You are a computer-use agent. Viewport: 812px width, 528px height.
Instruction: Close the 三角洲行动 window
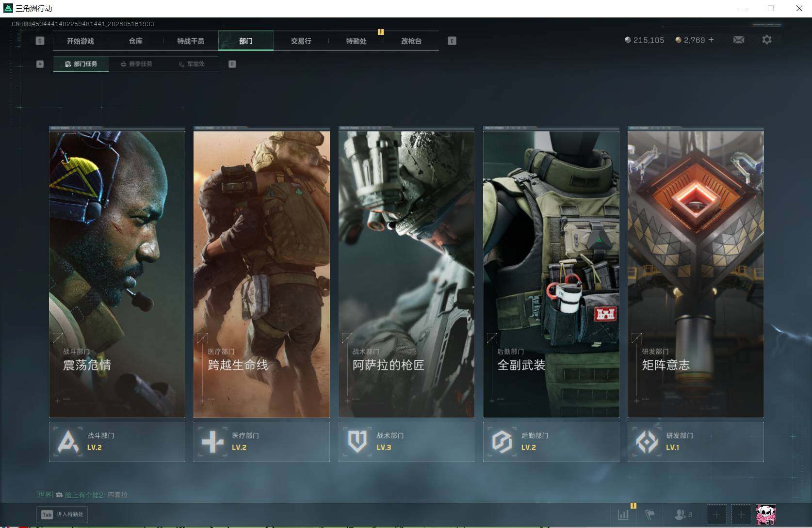coord(799,8)
